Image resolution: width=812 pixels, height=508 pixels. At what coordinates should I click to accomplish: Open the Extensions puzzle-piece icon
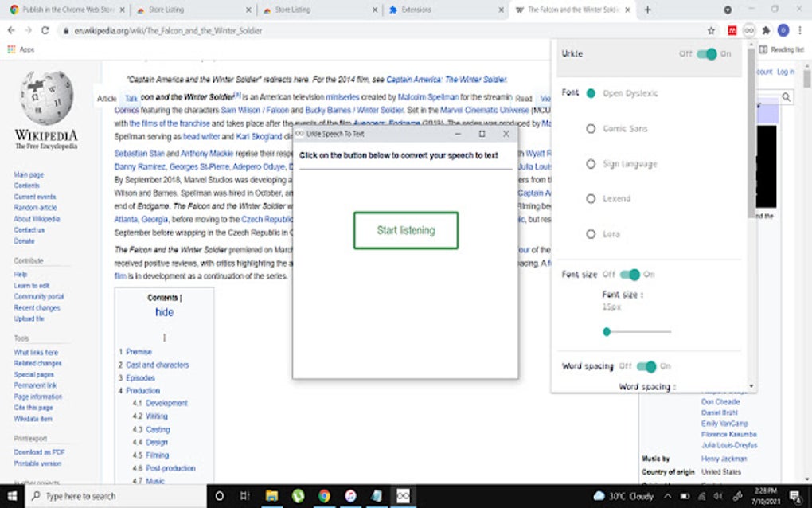click(766, 30)
